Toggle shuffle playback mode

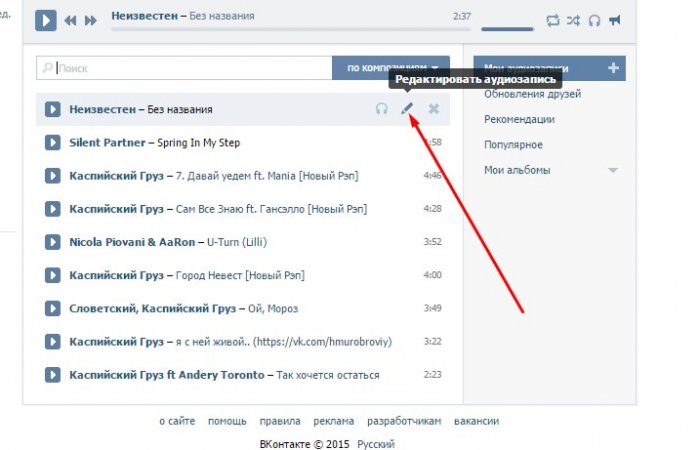[574, 20]
